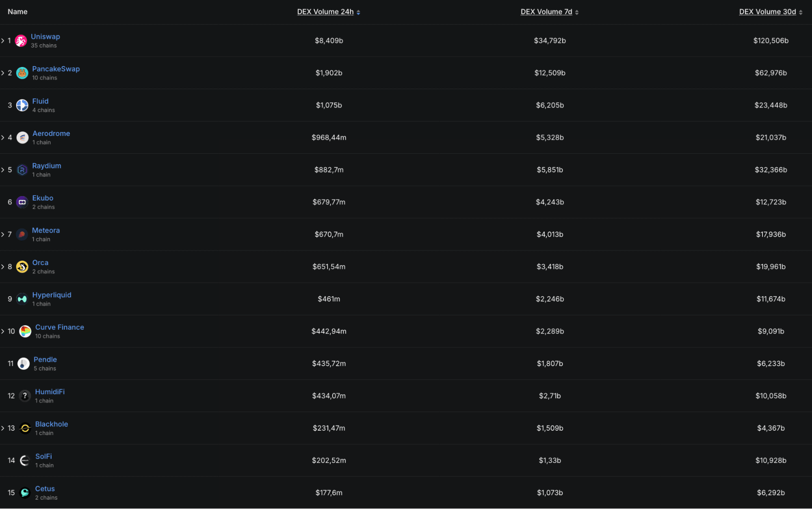This screenshot has height=509, width=812.
Task: Click the Uniswap unicorn logo icon
Action: pyautogui.click(x=21, y=41)
